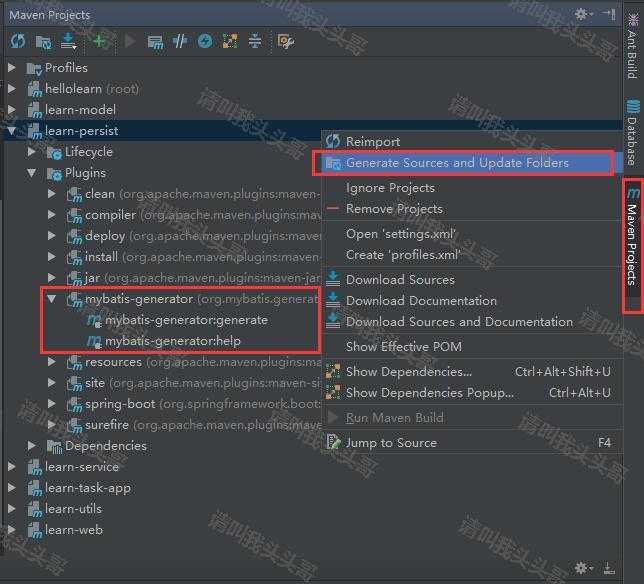This screenshot has width=644, height=584.
Task: Select the learn-task-app module
Action: (79, 488)
